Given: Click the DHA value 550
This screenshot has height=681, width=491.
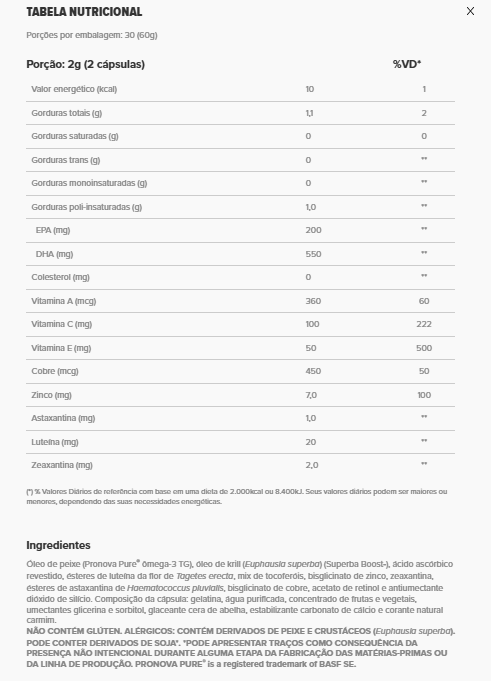Looking at the screenshot, I should 313,254.
